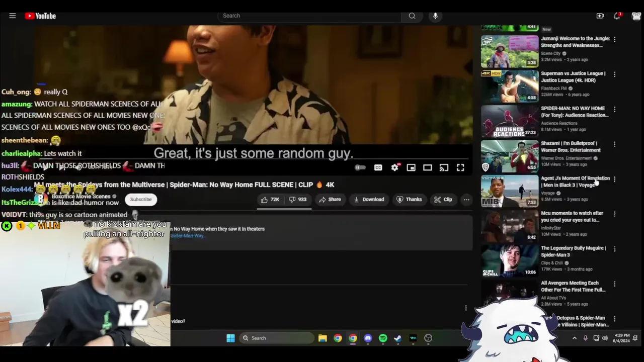The height and width of the screenshot is (362, 644).
Task: Open options menu for Superman vs Justice League
Action: point(614,74)
